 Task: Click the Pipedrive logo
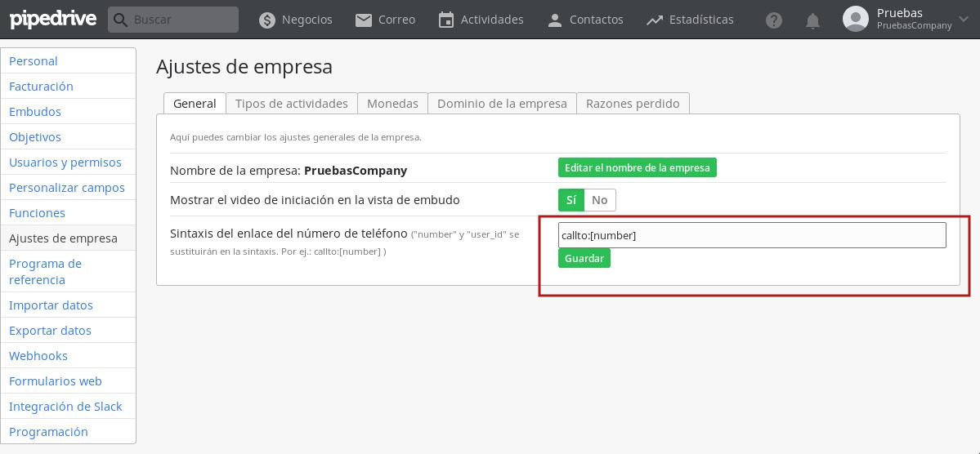52,19
